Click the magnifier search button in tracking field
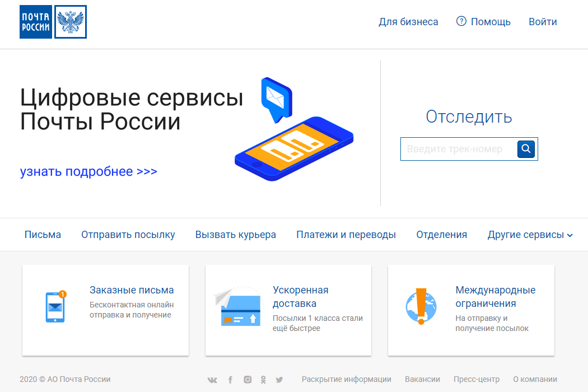Image resolution: width=588 pixels, height=392 pixels. [x=526, y=149]
